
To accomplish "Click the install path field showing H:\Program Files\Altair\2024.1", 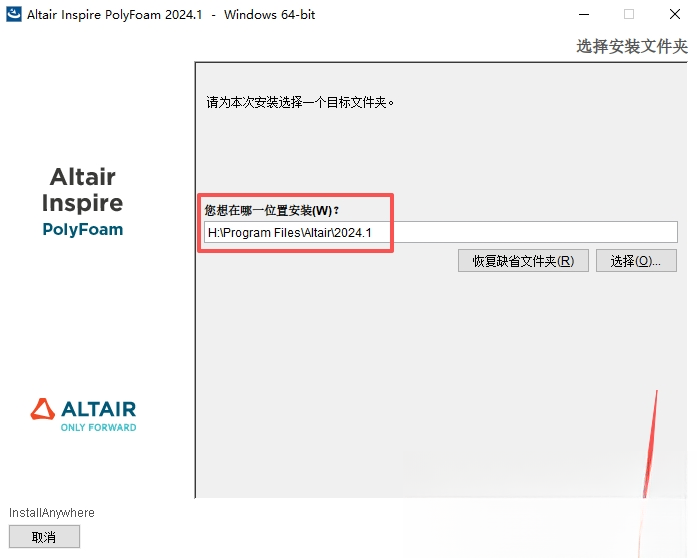I will pos(441,232).
